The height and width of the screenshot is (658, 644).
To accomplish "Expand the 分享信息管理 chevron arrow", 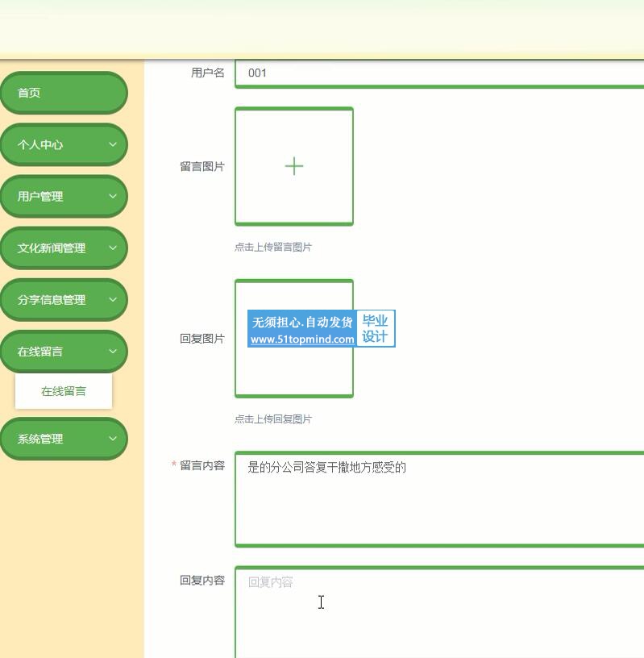I will pos(113,299).
